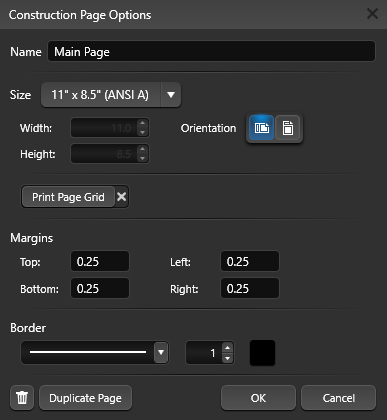This screenshot has width=387, height=420.
Task: Edit the Left margin field
Action: (x=250, y=261)
